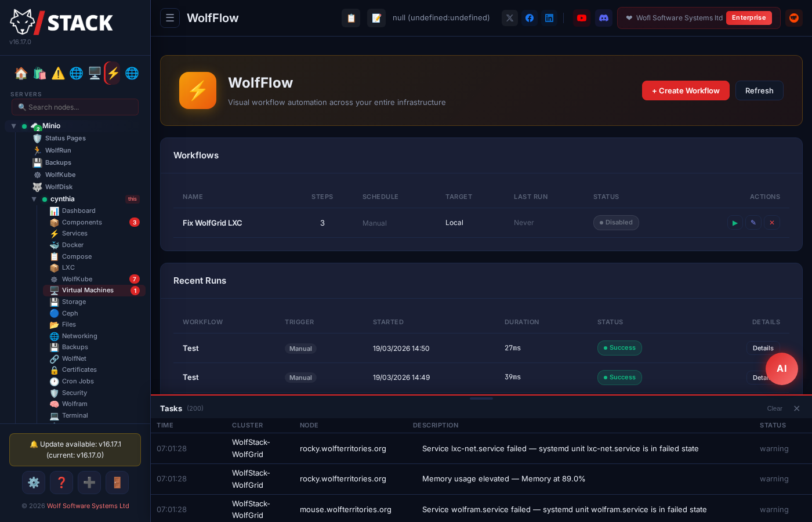
Task: Click the 'this' badge next to cynthia
Action: [132, 199]
